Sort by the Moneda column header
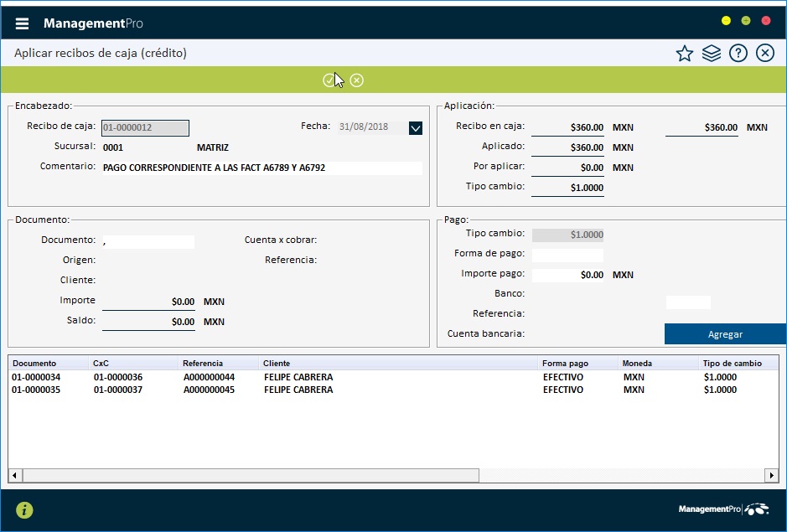The width and height of the screenshot is (787, 532). [658, 364]
